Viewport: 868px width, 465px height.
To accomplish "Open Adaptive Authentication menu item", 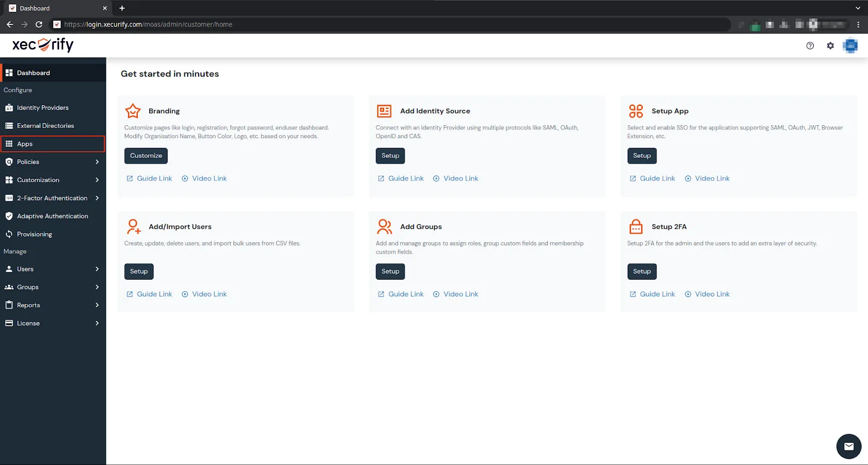I will 53,216.
